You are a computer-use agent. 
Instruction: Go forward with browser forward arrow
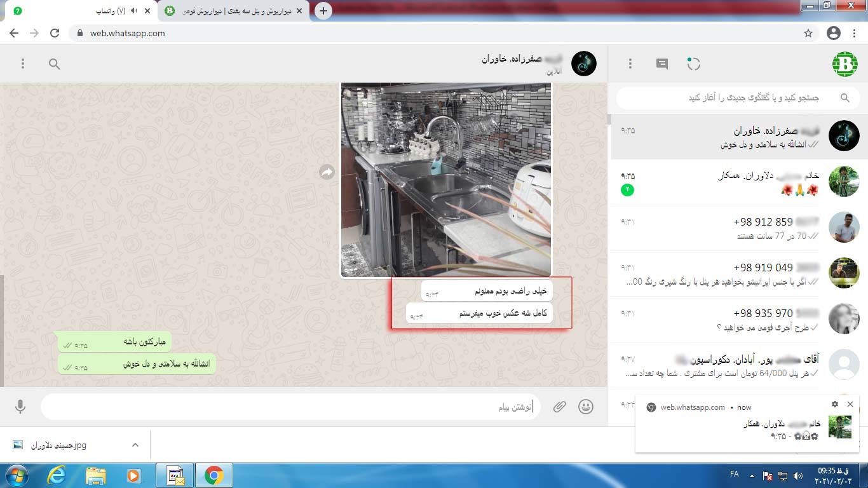point(34,33)
